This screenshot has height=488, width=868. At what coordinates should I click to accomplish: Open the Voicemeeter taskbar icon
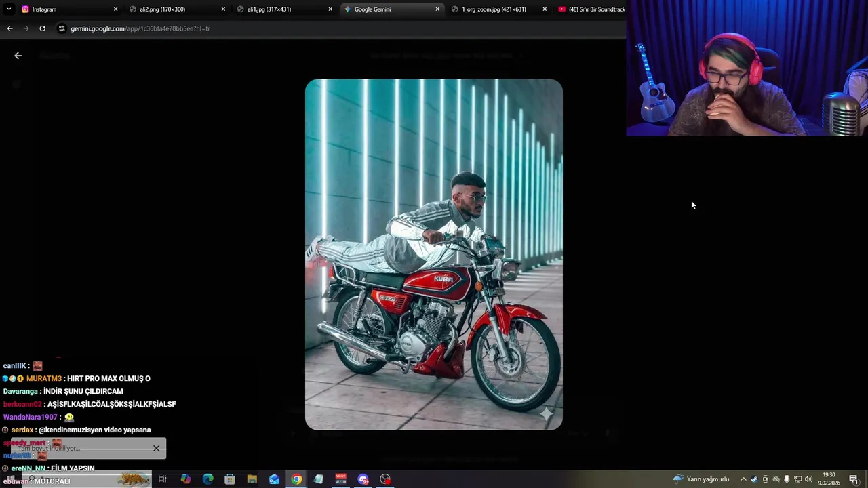[340, 479]
